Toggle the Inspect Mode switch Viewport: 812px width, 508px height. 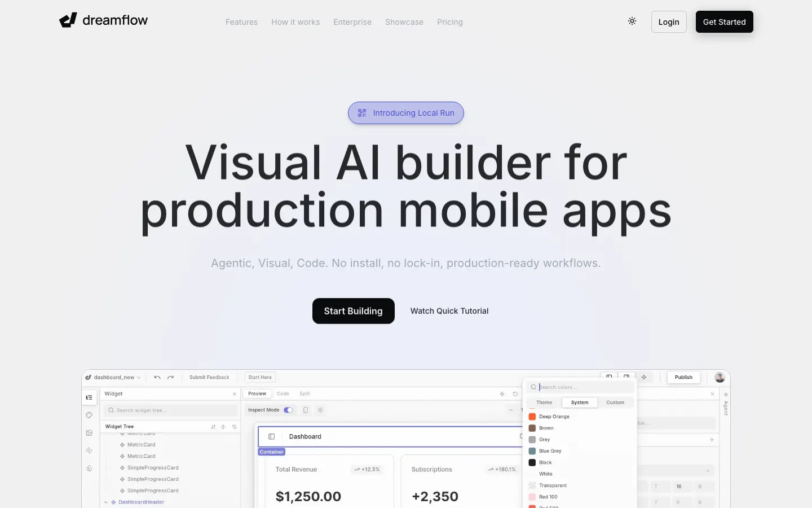(288, 410)
